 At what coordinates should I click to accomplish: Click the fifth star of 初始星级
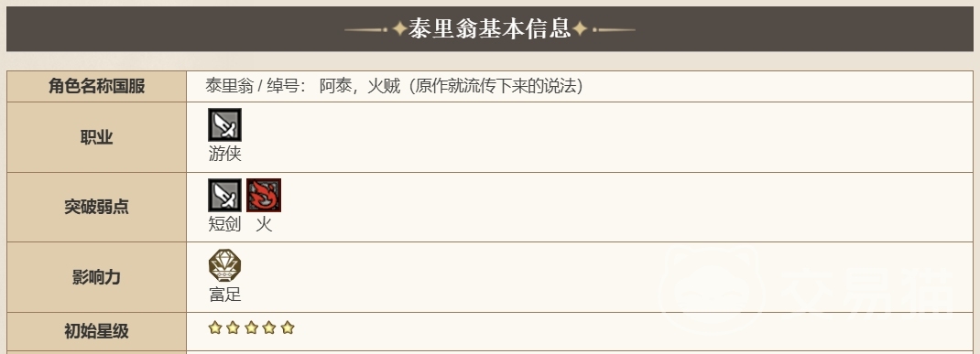288,327
